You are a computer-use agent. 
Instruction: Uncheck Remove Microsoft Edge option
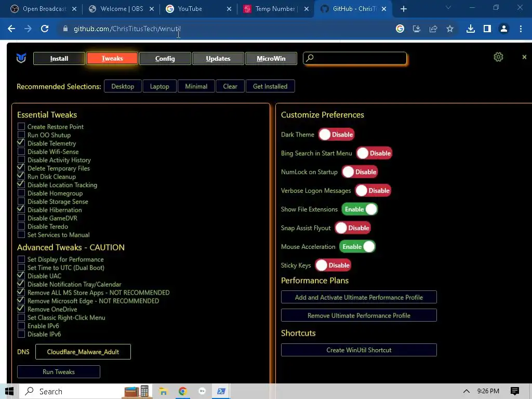pyautogui.click(x=21, y=301)
